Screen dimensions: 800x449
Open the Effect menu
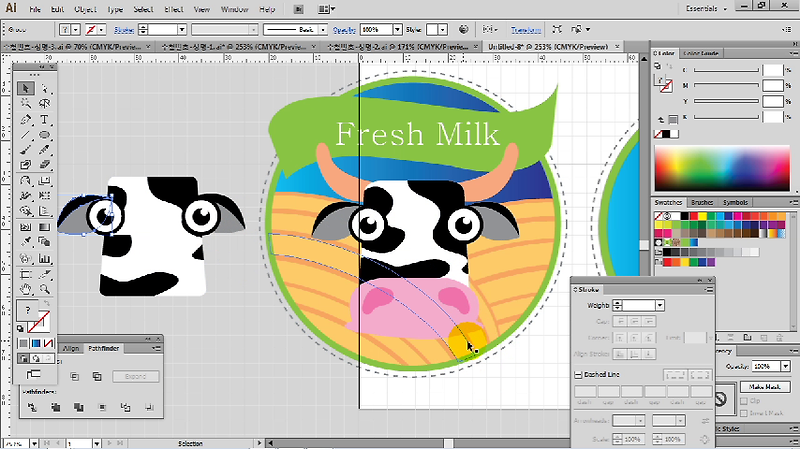(174, 9)
